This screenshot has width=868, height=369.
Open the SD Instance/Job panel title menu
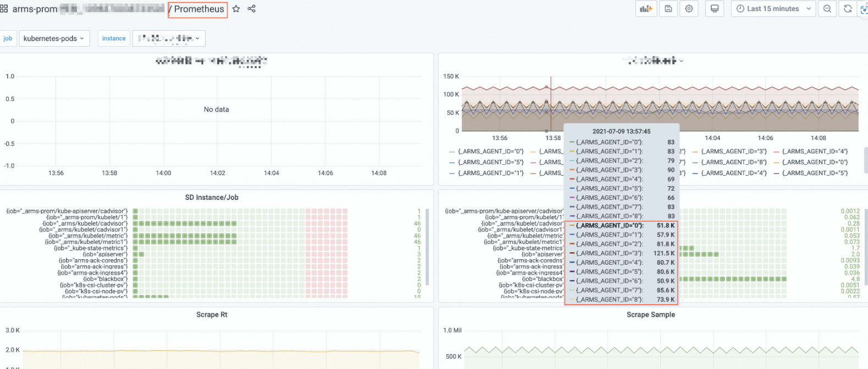(212, 198)
